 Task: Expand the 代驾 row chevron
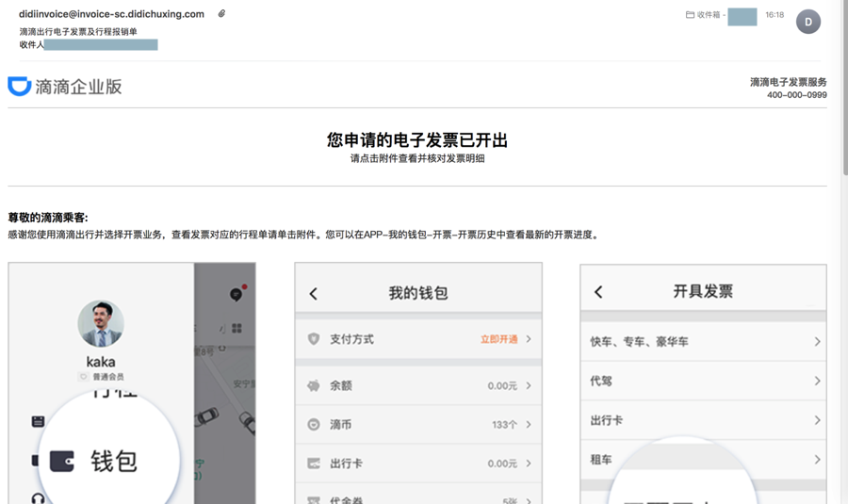pyautogui.click(x=817, y=382)
